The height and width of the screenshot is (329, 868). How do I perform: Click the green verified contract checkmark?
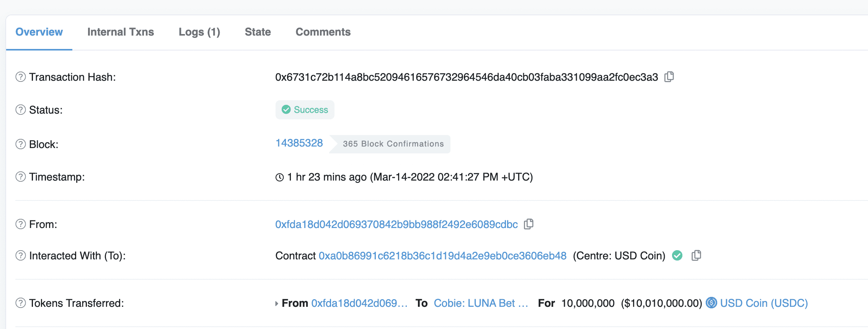(x=677, y=255)
